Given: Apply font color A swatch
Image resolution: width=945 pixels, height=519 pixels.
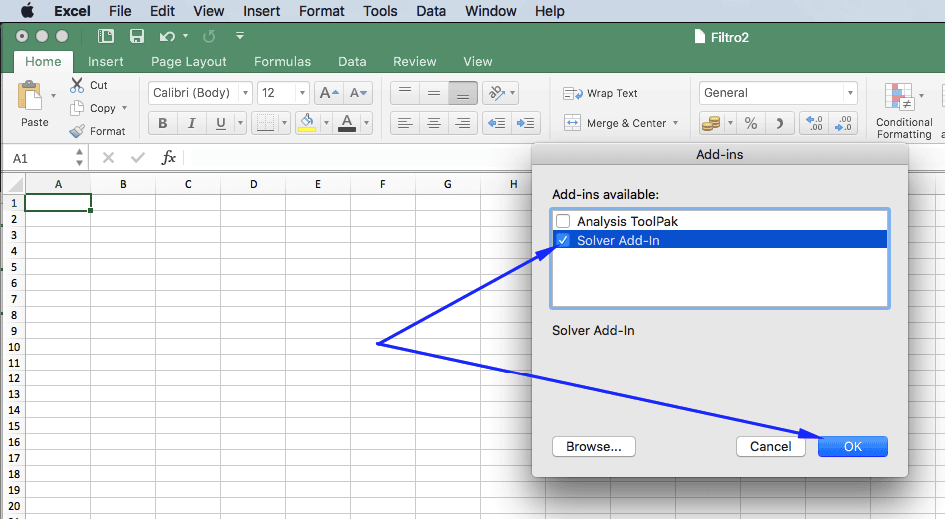Looking at the screenshot, I should (x=347, y=123).
